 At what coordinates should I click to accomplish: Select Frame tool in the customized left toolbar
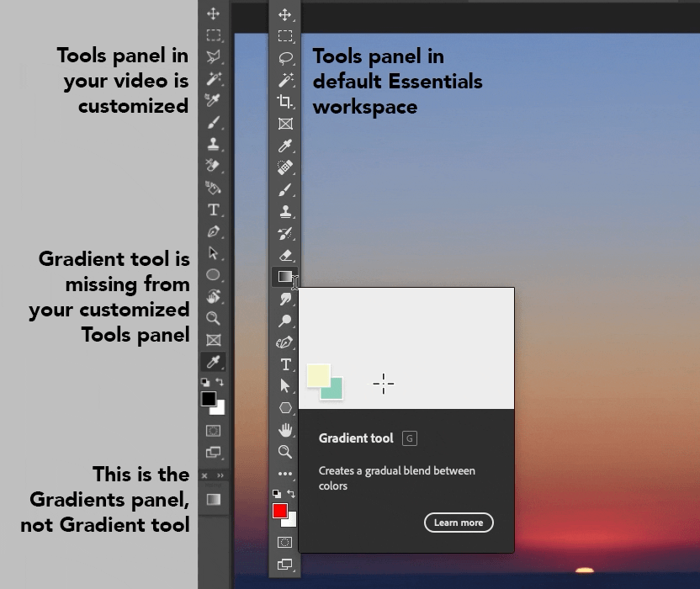(214, 340)
